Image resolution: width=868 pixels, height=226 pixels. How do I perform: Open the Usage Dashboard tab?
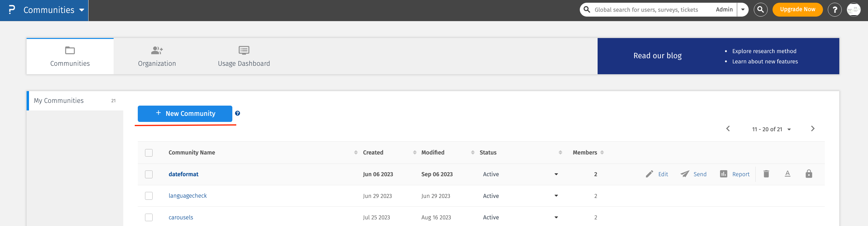coord(244,56)
